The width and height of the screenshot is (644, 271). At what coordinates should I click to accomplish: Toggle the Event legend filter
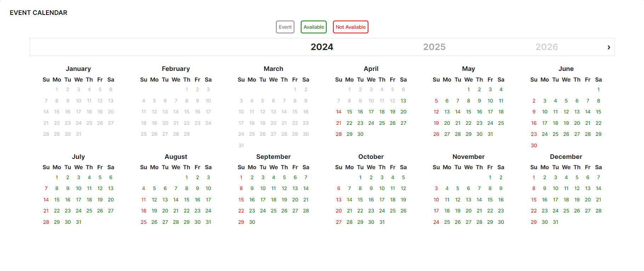pos(285,27)
